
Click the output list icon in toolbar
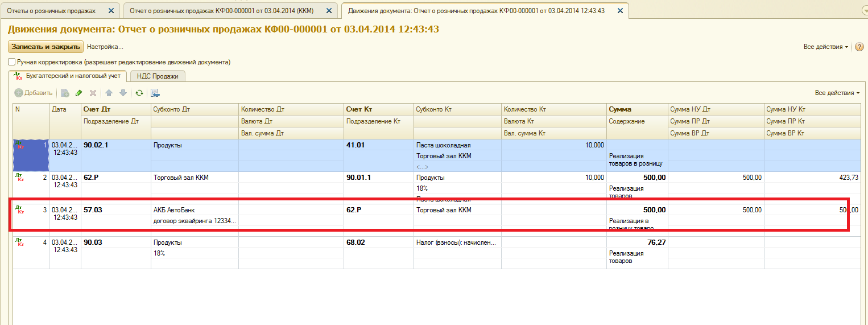[155, 93]
